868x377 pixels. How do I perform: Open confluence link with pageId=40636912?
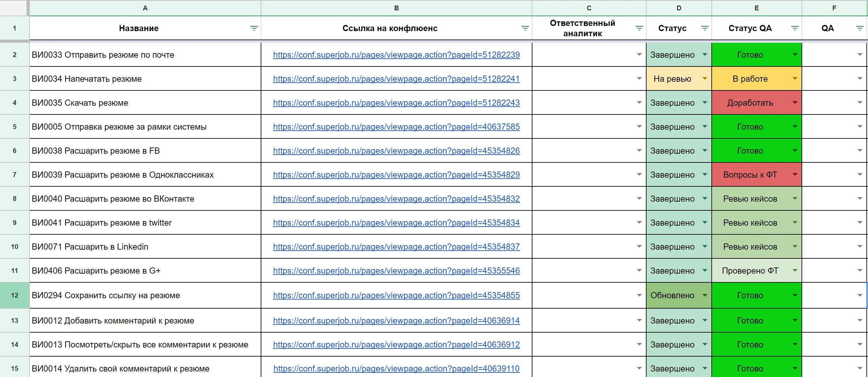(x=396, y=345)
